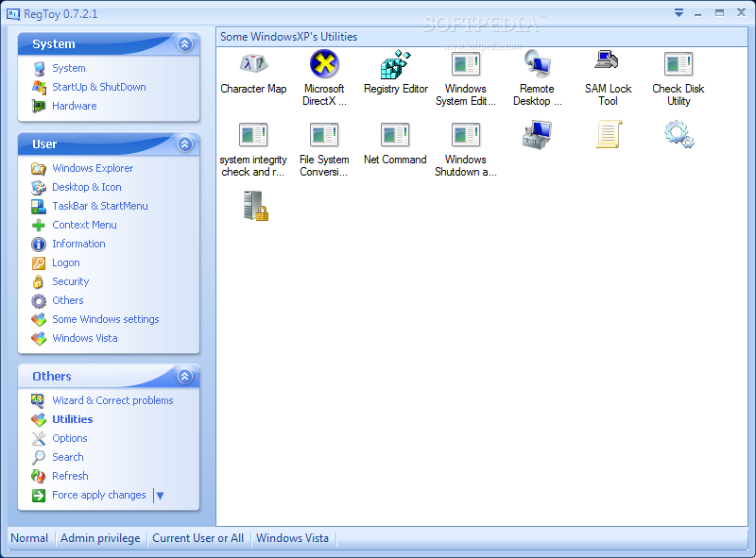
Task: Click the Some WindowsXP's Utilities header
Action: point(289,37)
